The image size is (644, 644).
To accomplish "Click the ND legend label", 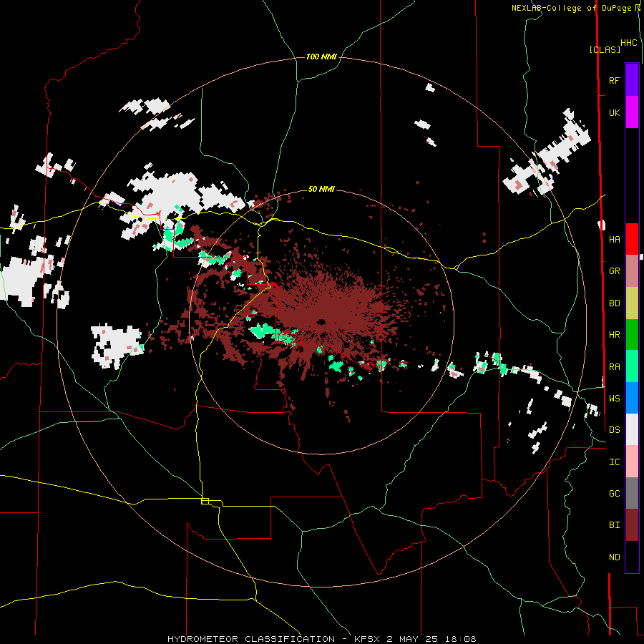I will pos(614,557).
